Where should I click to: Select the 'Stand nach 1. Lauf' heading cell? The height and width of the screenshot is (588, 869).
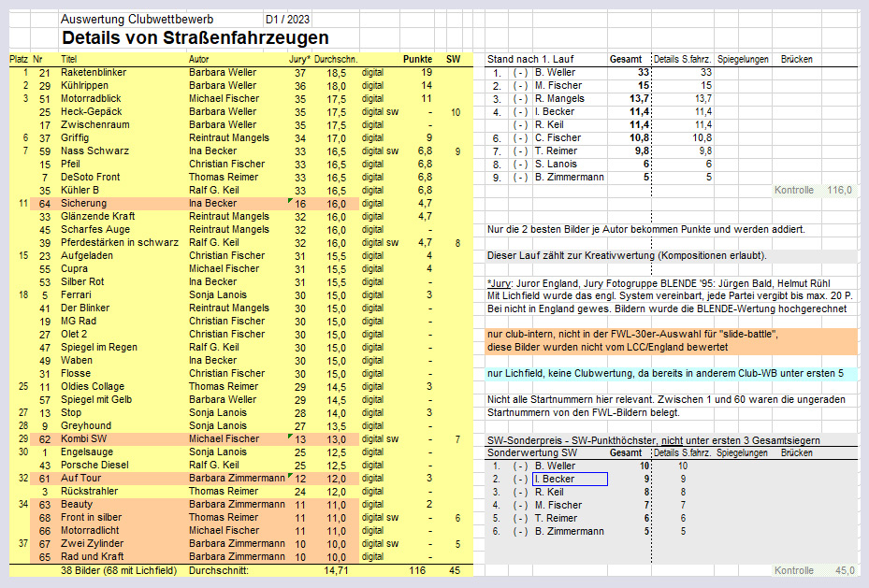tap(530, 59)
